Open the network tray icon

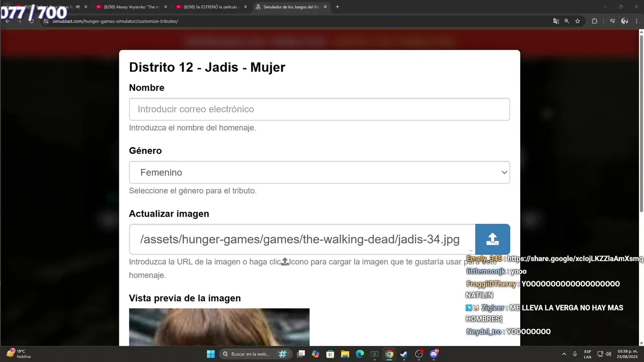pos(600,354)
